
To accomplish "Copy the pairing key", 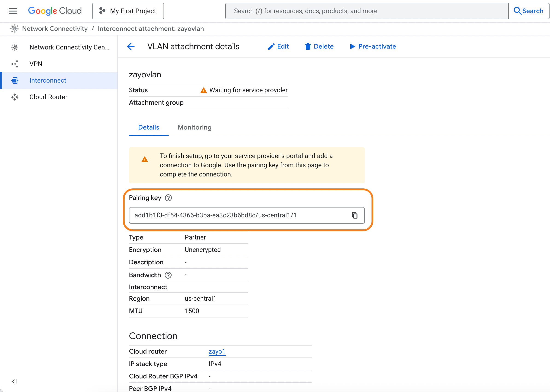I will (355, 215).
